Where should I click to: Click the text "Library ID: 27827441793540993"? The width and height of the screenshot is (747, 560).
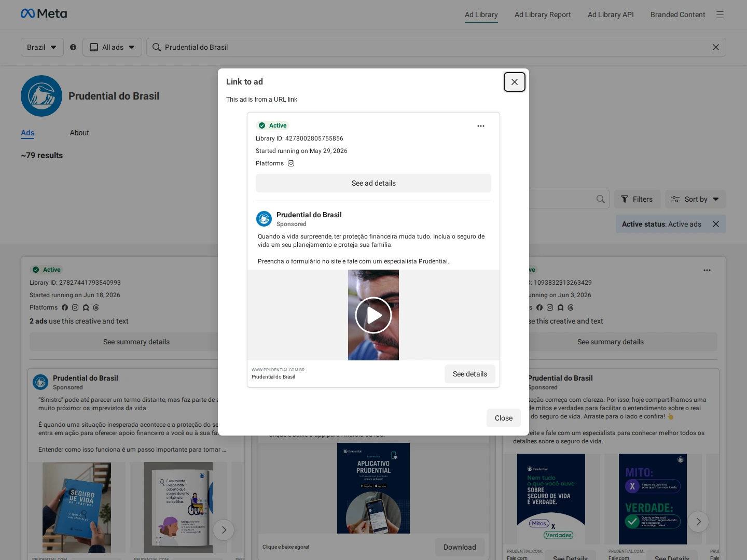pos(75,283)
